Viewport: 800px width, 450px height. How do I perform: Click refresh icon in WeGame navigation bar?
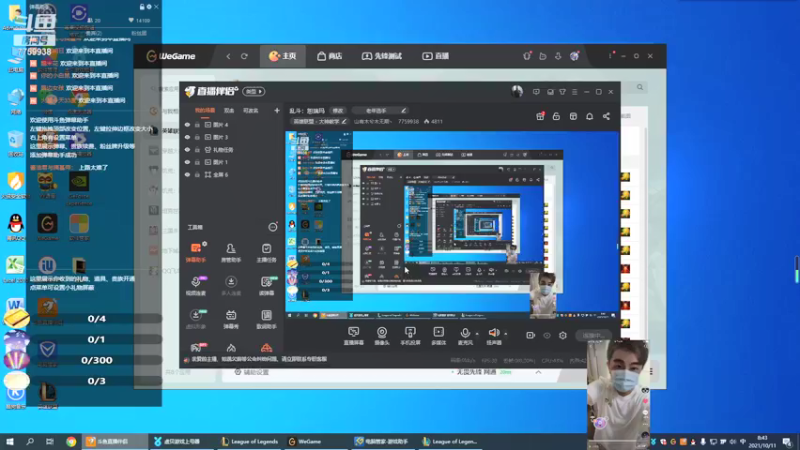coord(244,56)
